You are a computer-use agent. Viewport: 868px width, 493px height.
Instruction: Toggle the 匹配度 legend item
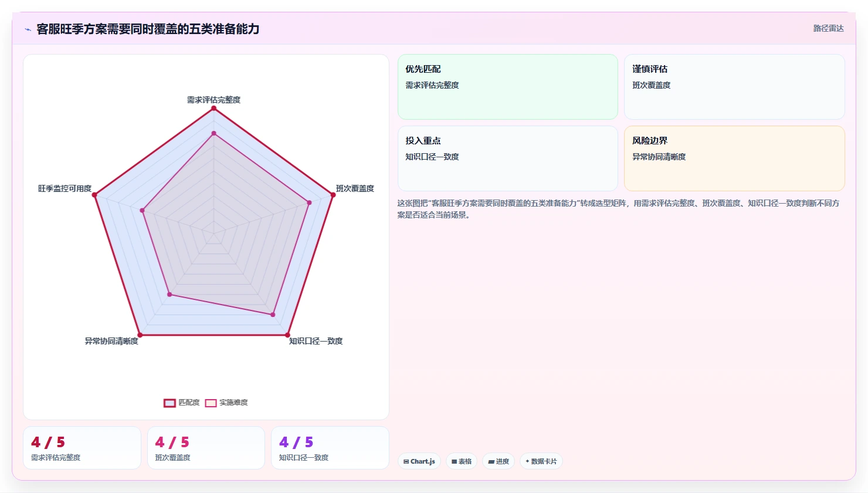click(x=182, y=403)
